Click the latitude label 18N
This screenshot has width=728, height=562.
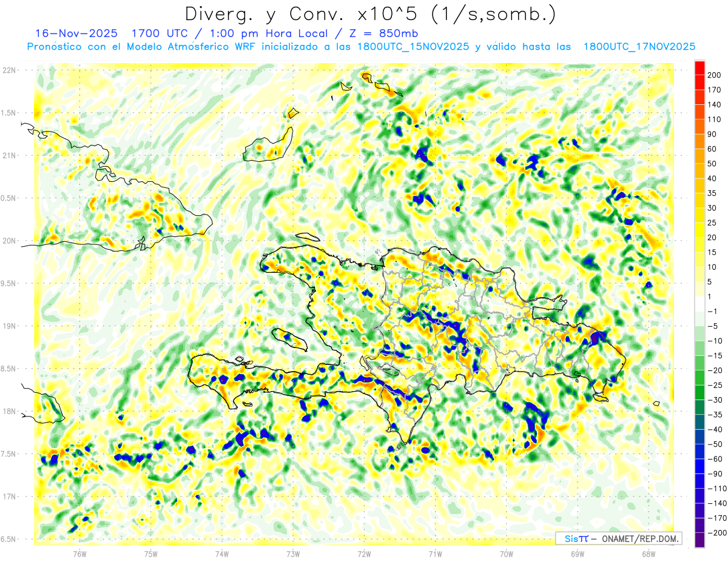pos(8,411)
